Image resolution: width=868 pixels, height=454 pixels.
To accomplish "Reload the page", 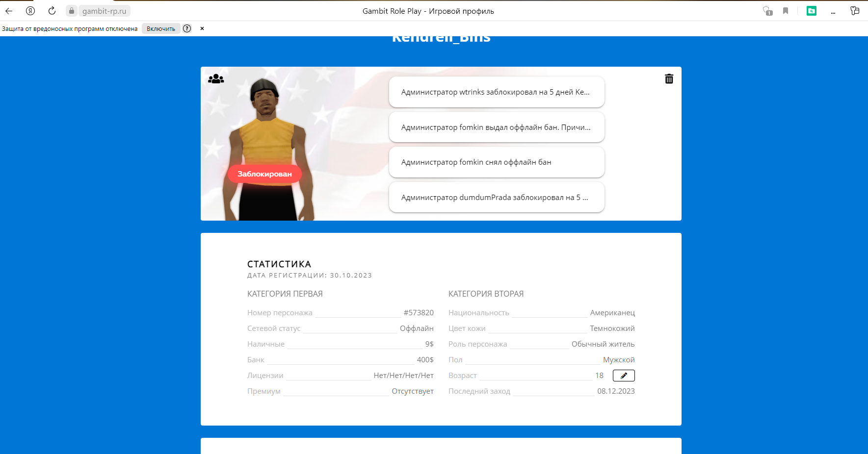I will pyautogui.click(x=52, y=11).
